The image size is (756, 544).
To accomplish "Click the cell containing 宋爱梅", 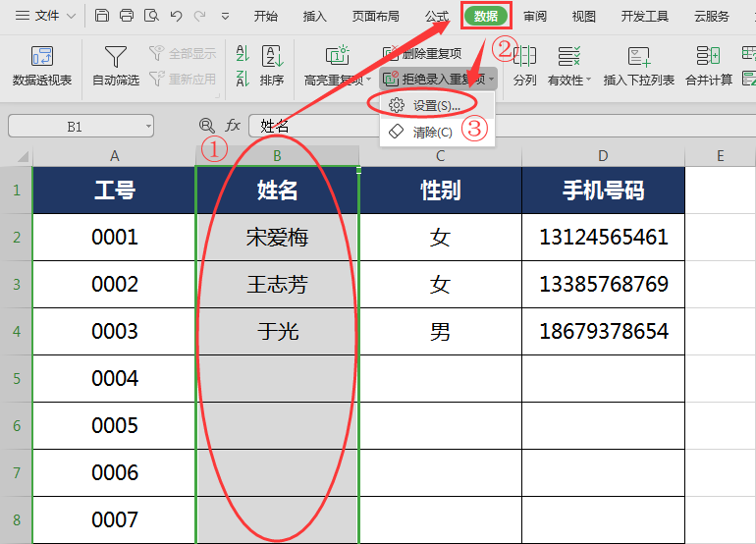I will (x=277, y=238).
